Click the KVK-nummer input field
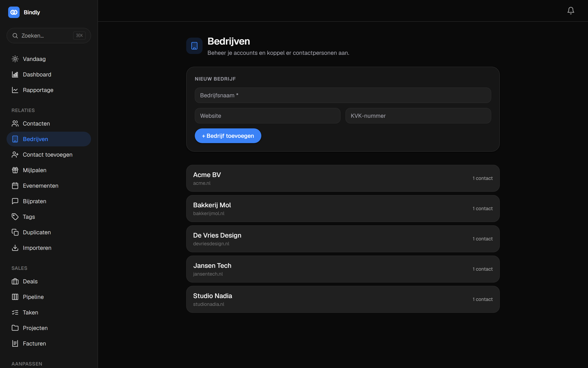 tap(418, 116)
